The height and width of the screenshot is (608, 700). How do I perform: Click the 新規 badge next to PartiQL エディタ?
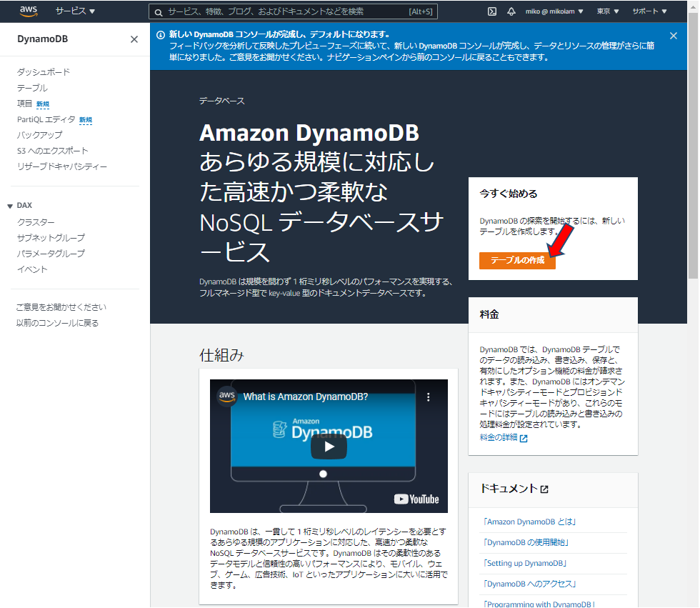point(85,120)
